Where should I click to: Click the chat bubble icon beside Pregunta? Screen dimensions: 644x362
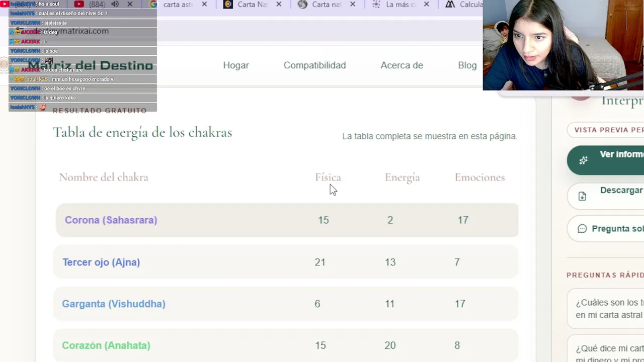point(582,229)
